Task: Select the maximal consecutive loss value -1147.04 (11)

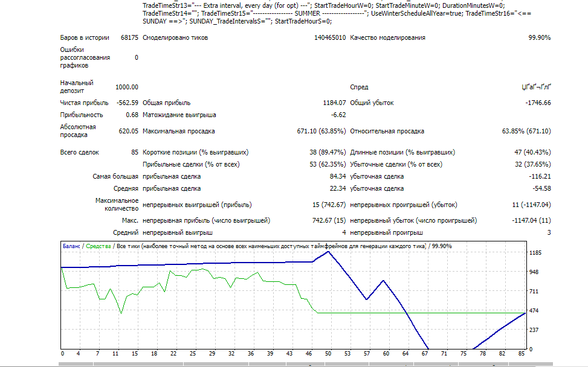Action: coord(531,220)
